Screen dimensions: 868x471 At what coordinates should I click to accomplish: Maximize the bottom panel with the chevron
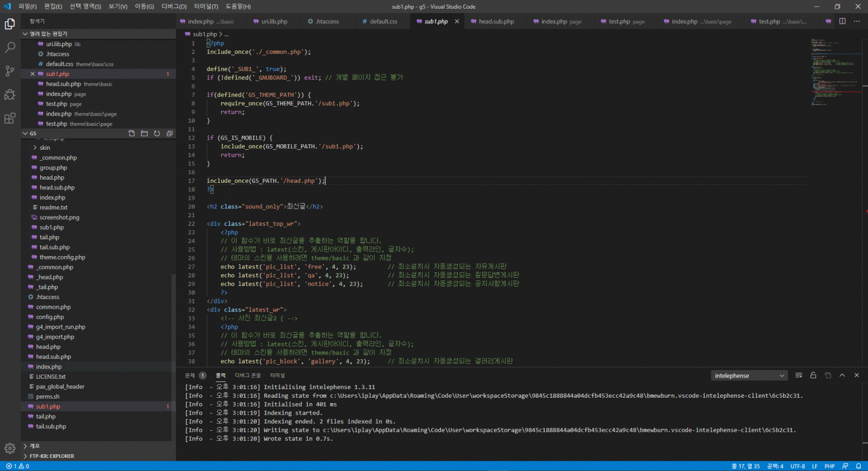click(842, 375)
